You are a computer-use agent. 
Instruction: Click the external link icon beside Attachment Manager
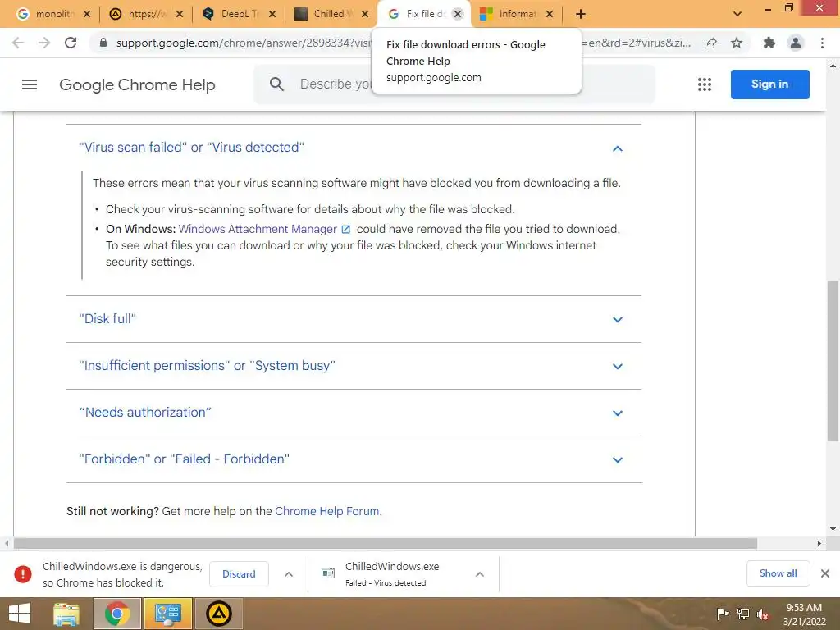[346, 230]
